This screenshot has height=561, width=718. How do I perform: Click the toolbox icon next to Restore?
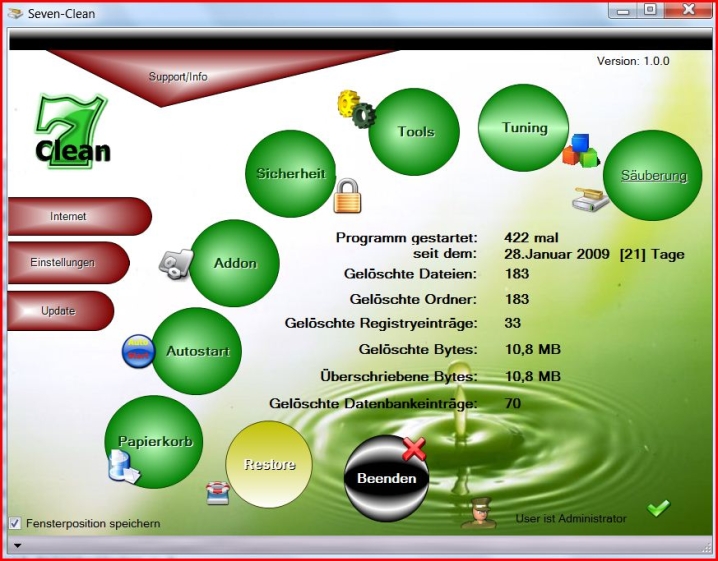click(x=217, y=493)
